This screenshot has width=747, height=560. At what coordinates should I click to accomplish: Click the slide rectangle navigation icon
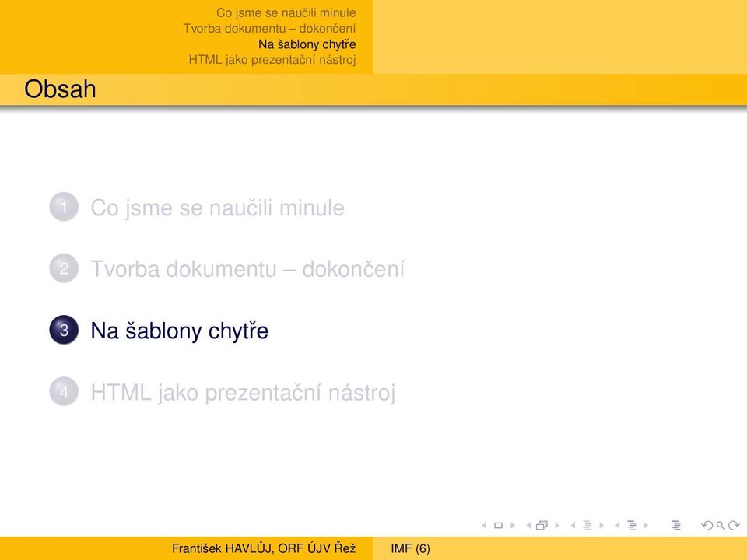498,526
